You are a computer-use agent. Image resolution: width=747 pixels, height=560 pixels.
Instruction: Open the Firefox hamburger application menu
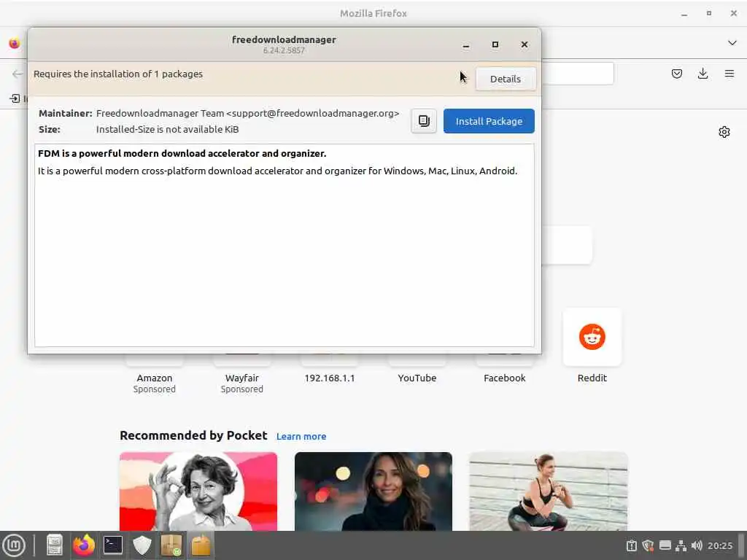point(729,74)
